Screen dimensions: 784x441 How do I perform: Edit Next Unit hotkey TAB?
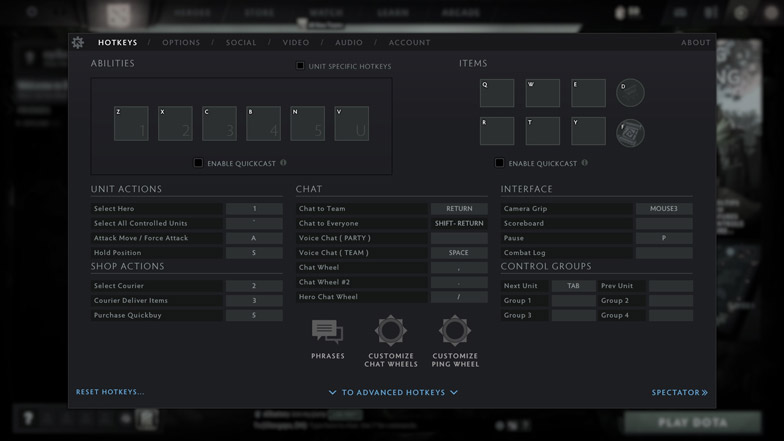574,286
